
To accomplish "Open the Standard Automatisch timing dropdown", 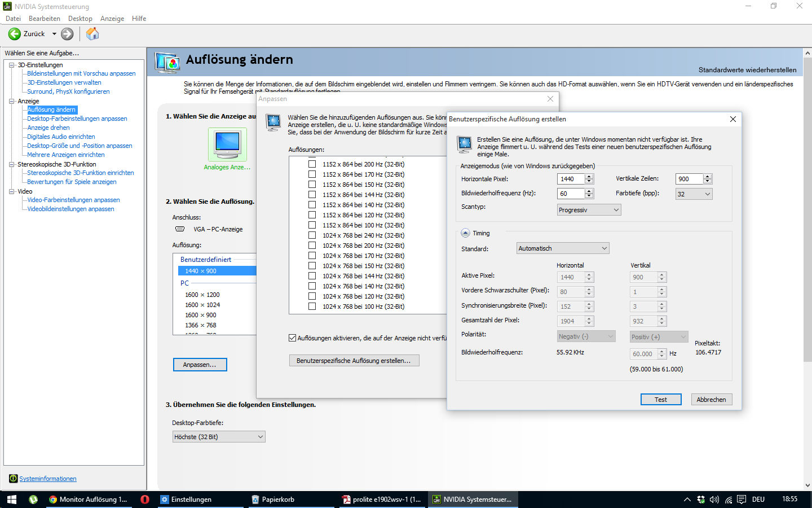I will [563, 248].
